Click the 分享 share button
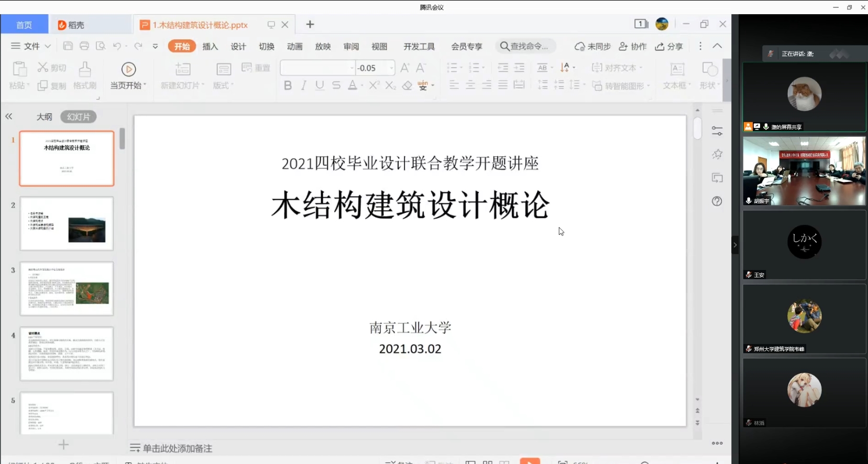 [x=669, y=46]
